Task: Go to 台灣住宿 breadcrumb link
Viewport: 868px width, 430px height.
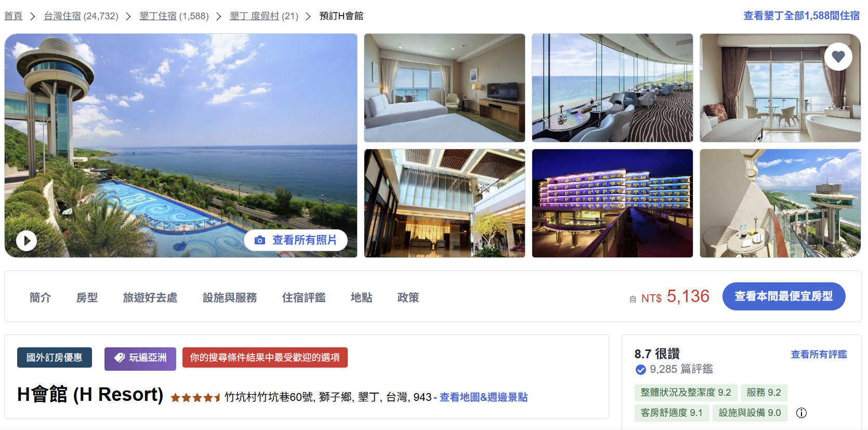Action: coord(81,16)
